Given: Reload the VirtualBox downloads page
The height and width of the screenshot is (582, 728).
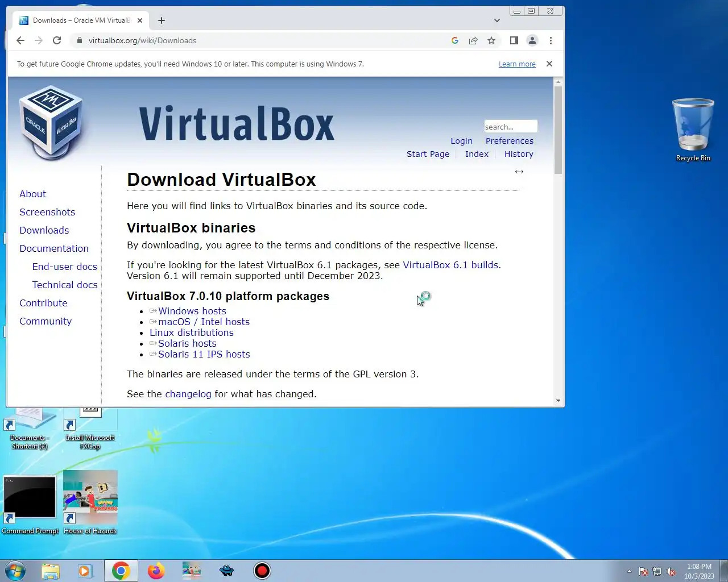Looking at the screenshot, I should tap(57, 40).
